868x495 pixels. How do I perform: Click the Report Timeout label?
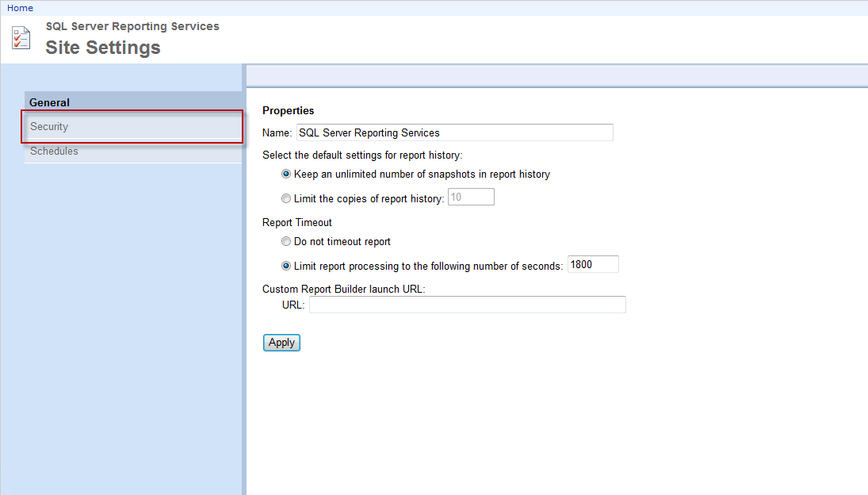click(296, 223)
